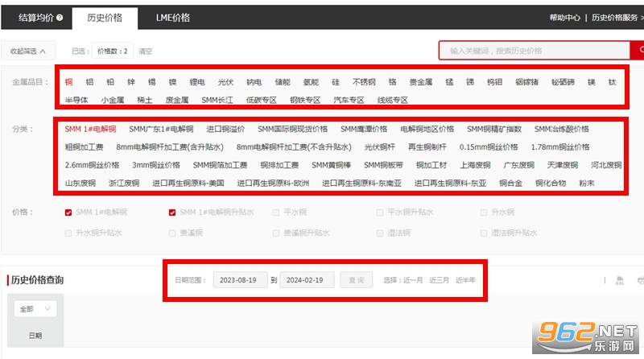
Task: Choose classification 进口铜溢价
Action: pos(225,129)
